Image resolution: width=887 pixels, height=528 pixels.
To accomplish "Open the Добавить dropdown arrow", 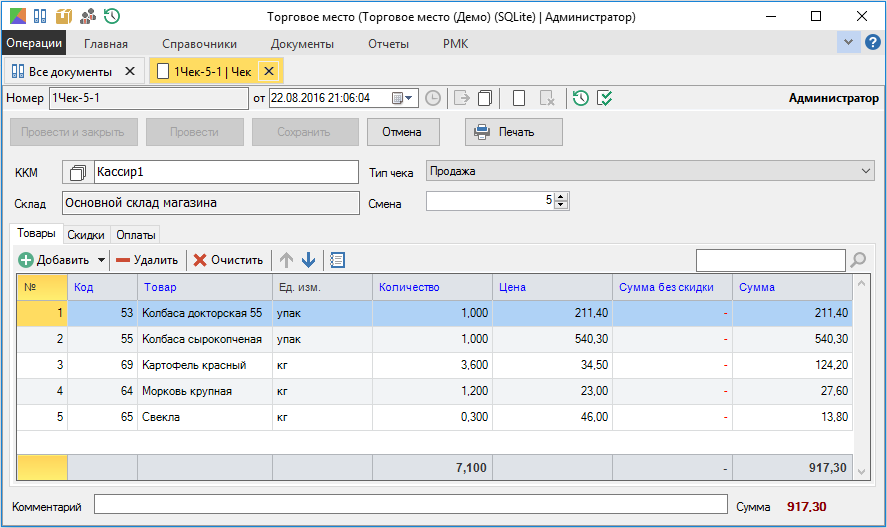I will pyautogui.click(x=101, y=260).
